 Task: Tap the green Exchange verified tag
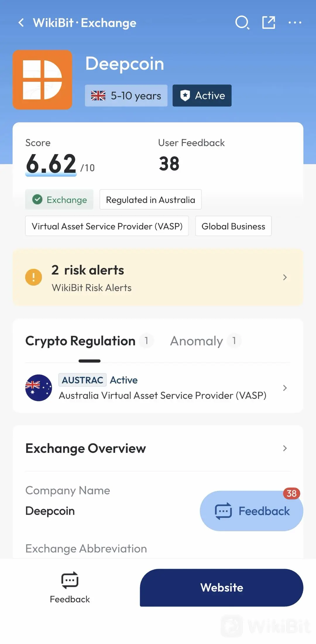tap(59, 199)
